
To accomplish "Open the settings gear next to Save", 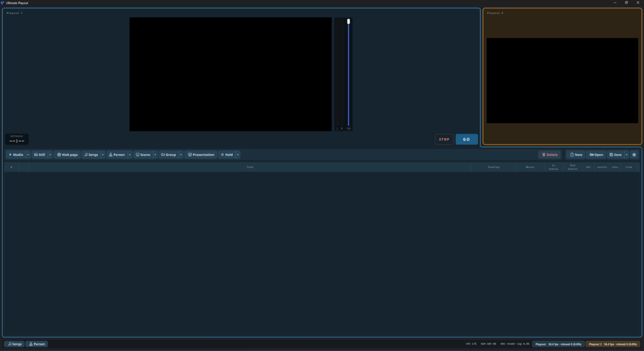I will pos(634,155).
